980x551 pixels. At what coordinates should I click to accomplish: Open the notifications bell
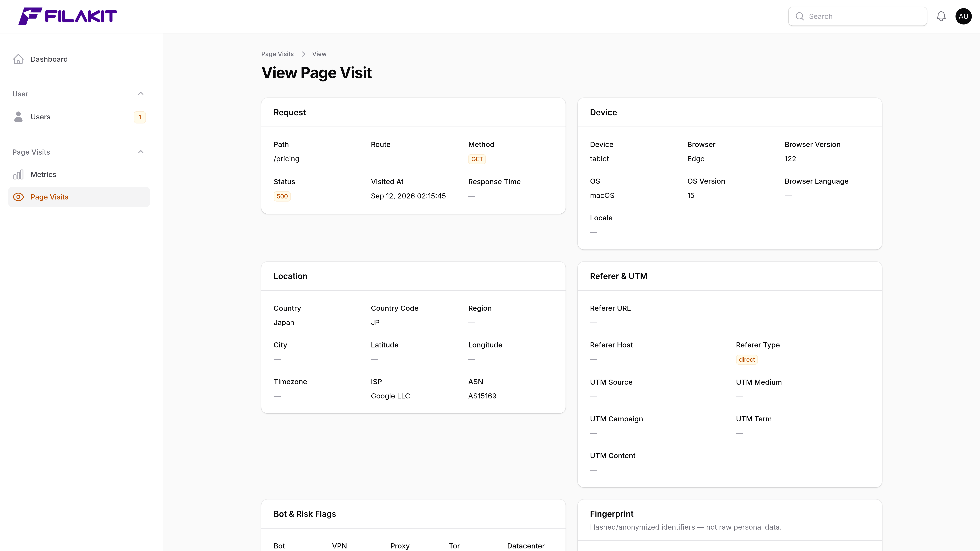click(x=941, y=16)
